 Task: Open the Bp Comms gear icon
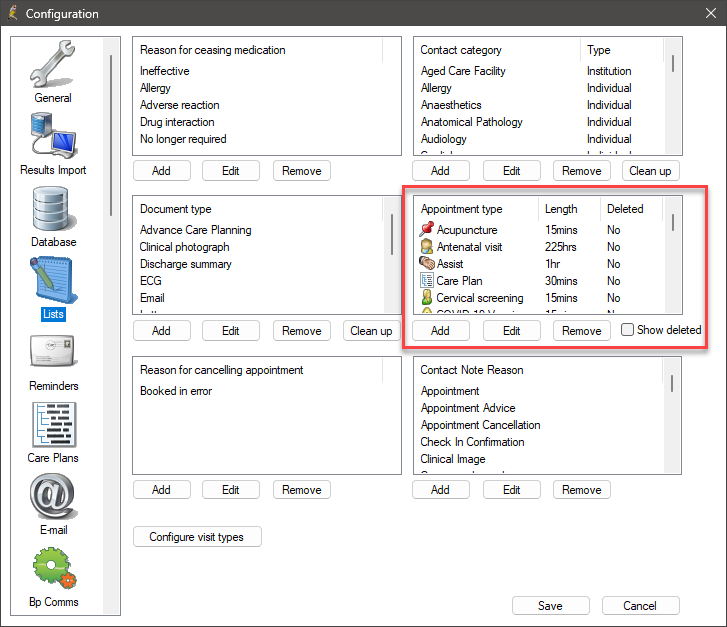tap(54, 568)
